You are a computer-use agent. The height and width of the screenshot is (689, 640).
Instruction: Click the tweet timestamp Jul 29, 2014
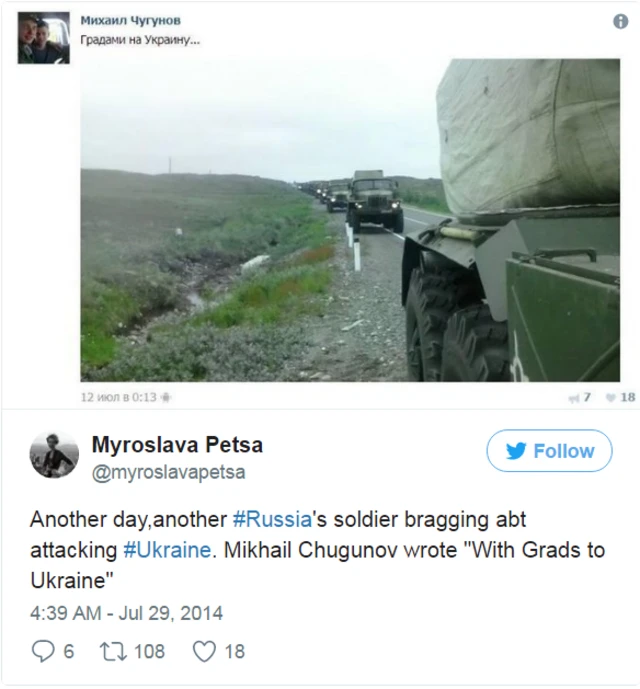click(x=127, y=613)
